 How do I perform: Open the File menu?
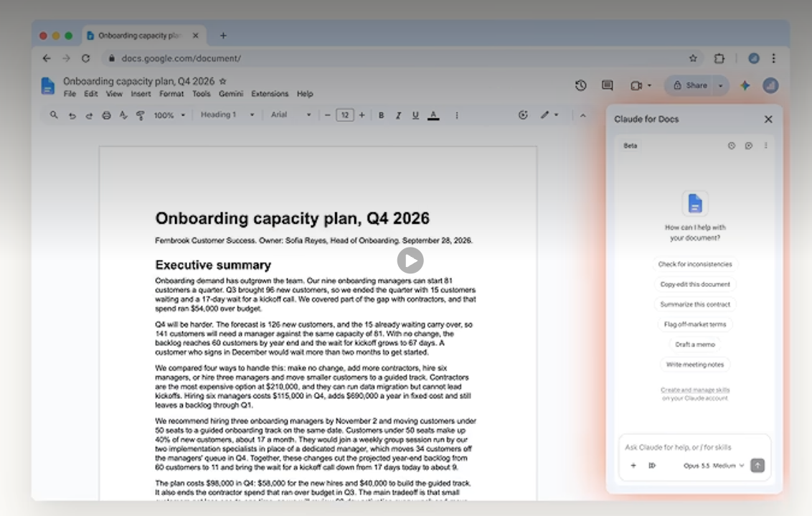coord(70,94)
